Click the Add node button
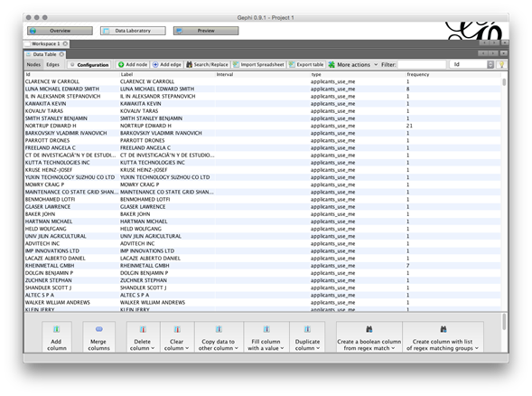 pos(132,64)
